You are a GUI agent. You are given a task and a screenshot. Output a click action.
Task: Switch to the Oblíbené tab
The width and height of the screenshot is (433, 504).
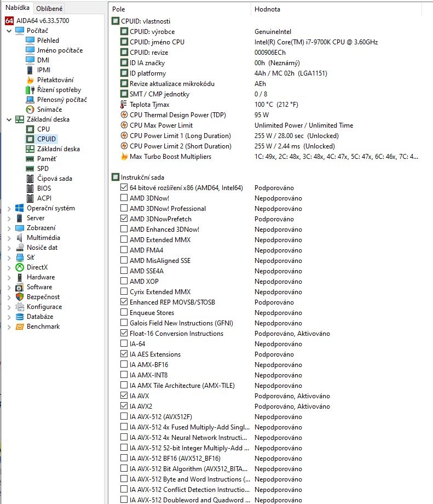(x=49, y=8)
